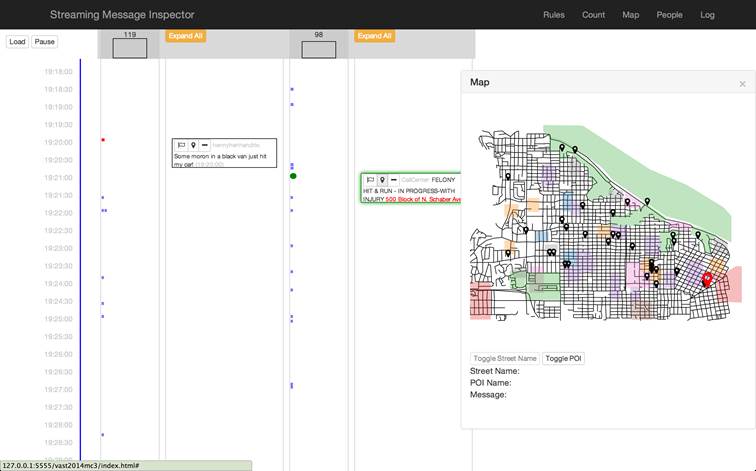The height and width of the screenshot is (471, 756).
Task: Click the red shaded region at the map's far east
Action: (732, 284)
